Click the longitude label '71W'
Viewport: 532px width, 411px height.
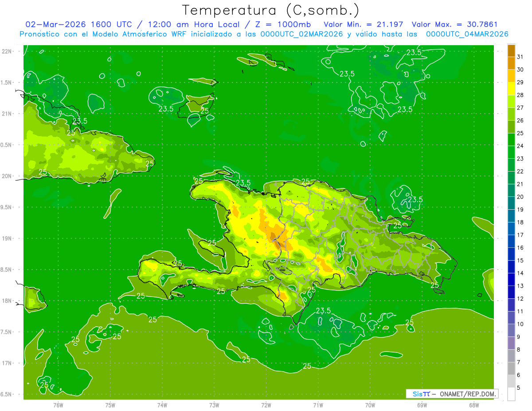[x=318, y=405]
